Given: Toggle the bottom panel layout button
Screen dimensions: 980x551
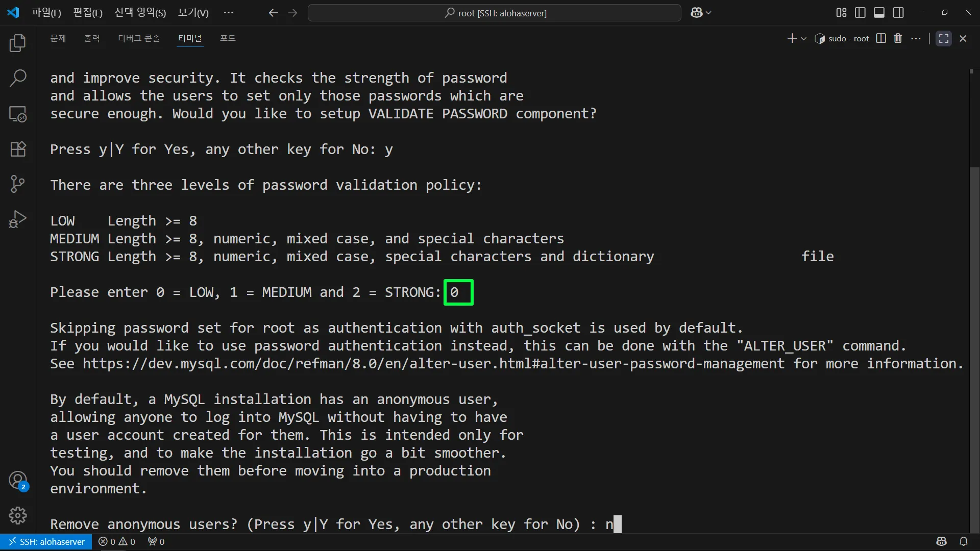Looking at the screenshot, I should click(x=879, y=13).
